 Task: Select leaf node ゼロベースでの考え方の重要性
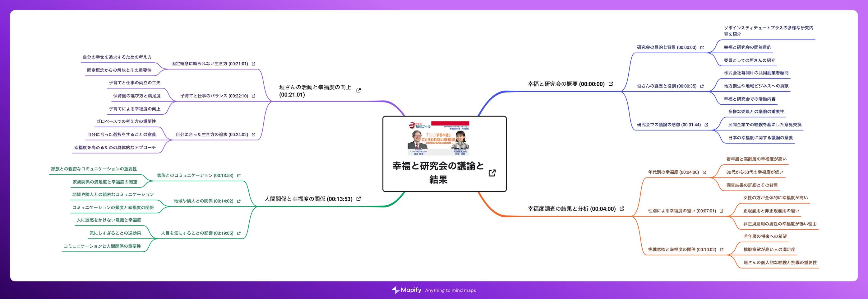(x=126, y=121)
